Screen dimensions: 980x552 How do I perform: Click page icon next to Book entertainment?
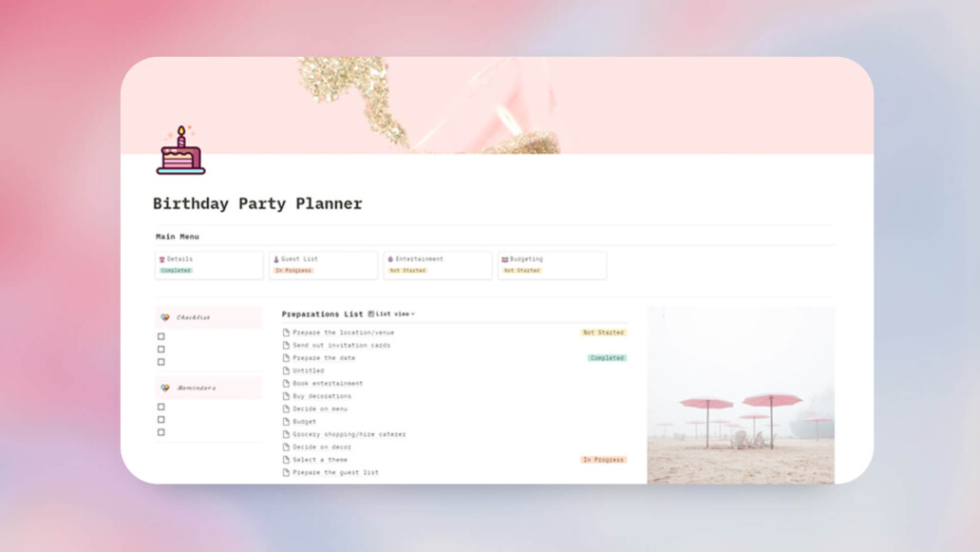click(286, 383)
